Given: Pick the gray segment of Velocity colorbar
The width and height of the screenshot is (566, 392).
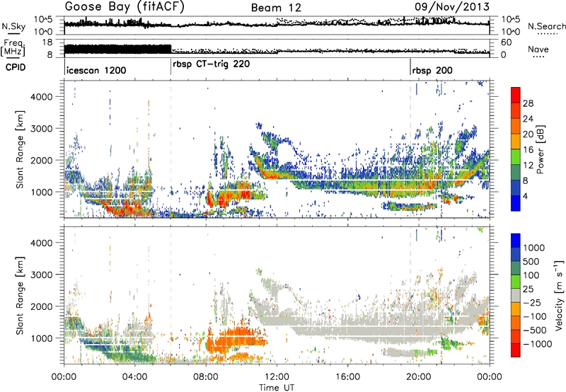Looking at the screenshot, I should pyautogui.click(x=516, y=296).
